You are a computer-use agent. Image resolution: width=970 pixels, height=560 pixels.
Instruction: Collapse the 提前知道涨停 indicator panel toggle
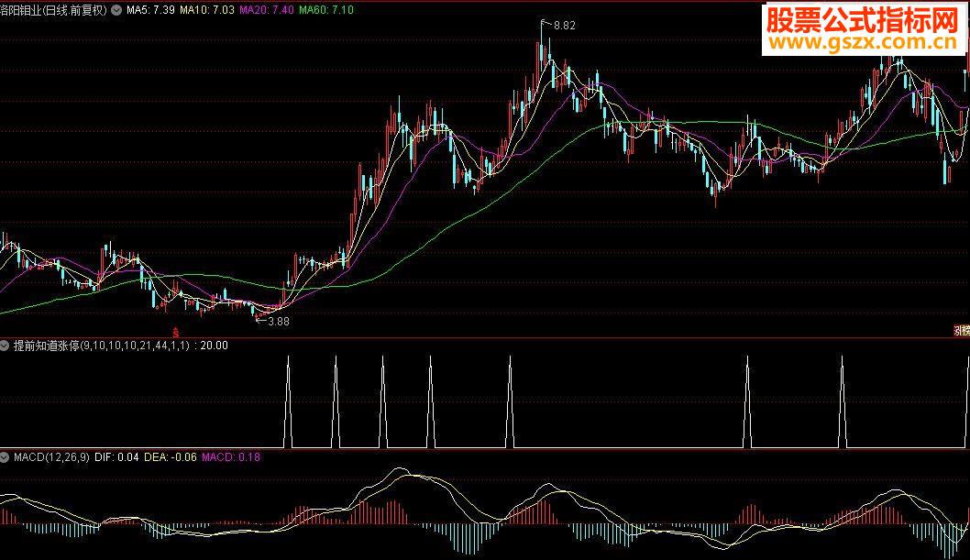(5, 346)
